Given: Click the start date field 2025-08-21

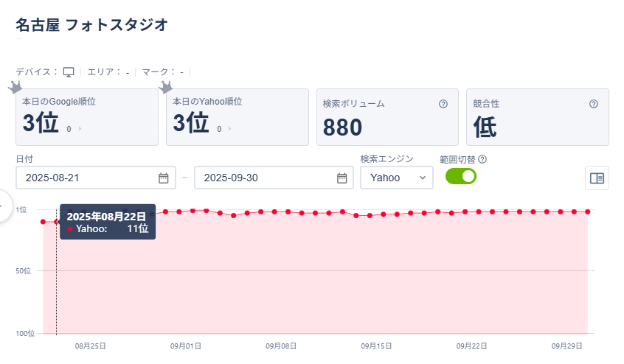Looking at the screenshot, I should 89,178.
